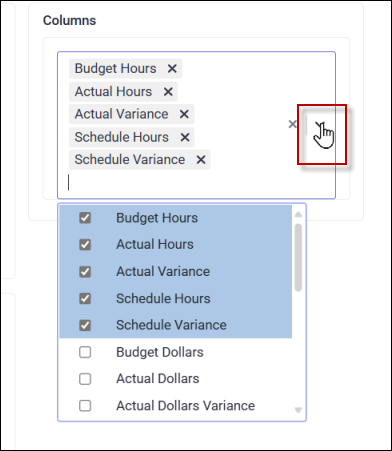Screen dimensions: 392x451
Task: Clear all selected columns
Action: point(292,124)
